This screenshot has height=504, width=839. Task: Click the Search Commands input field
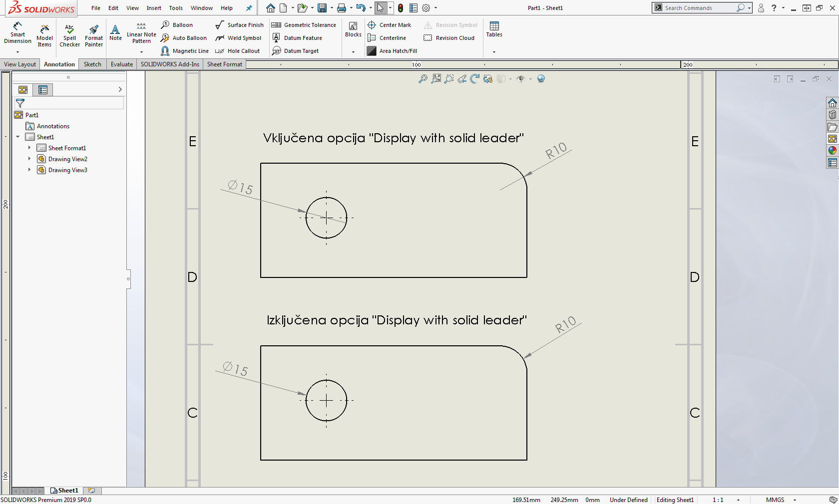[698, 8]
